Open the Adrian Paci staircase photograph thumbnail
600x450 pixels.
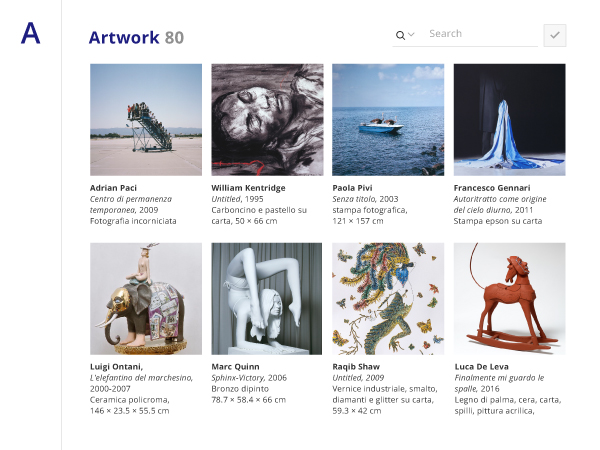point(146,120)
